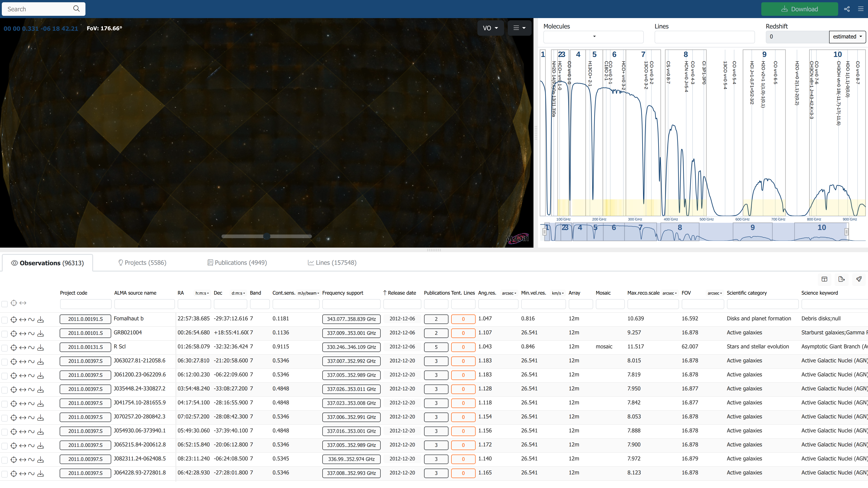The image size is (868, 488).
Task: Check the Fomalhaut b row checkbox
Action: pos(4,320)
